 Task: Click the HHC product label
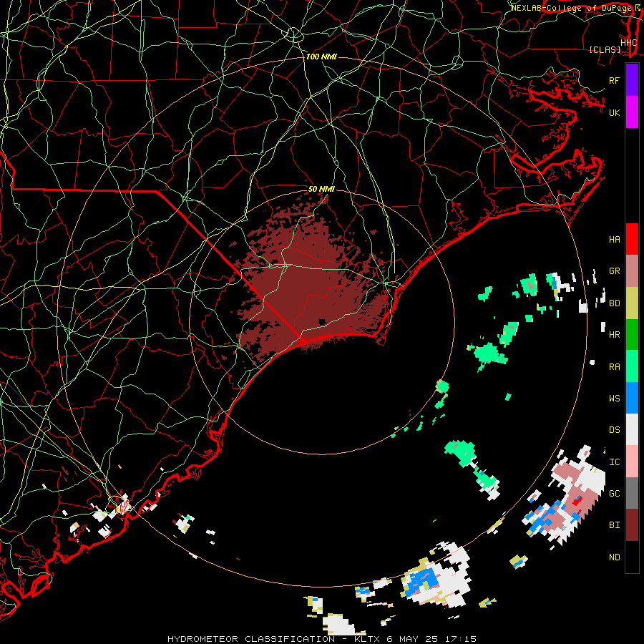coord(629,43)
